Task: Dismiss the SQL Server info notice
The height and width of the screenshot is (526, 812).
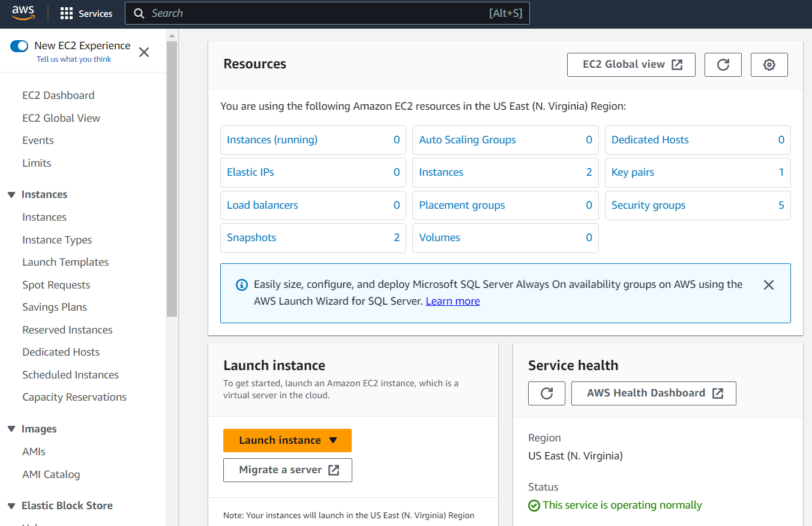Action: [768, 285]
